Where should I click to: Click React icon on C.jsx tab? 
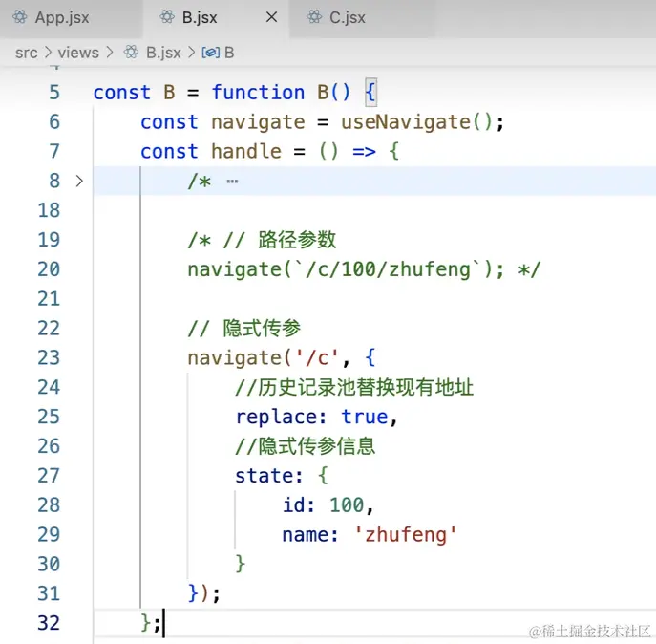click(314, 17)
